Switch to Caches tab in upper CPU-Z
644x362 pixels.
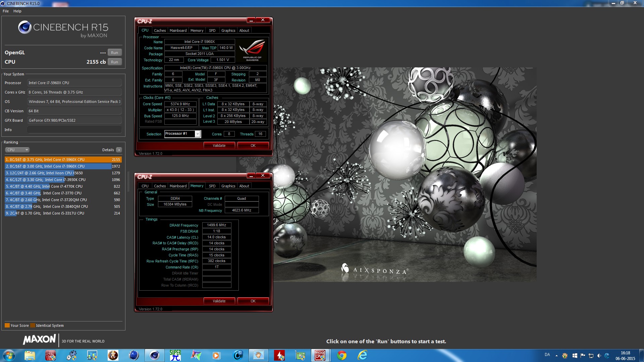coord(160,31)
